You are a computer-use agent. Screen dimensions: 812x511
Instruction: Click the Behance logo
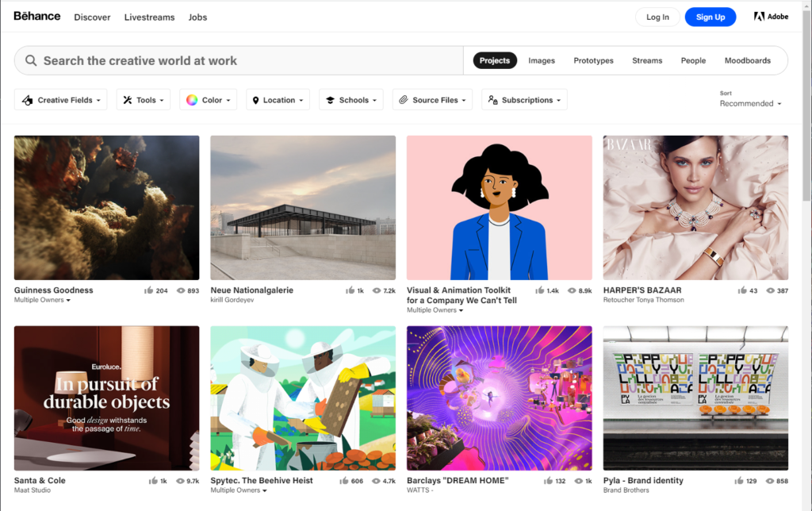(36, 16)
